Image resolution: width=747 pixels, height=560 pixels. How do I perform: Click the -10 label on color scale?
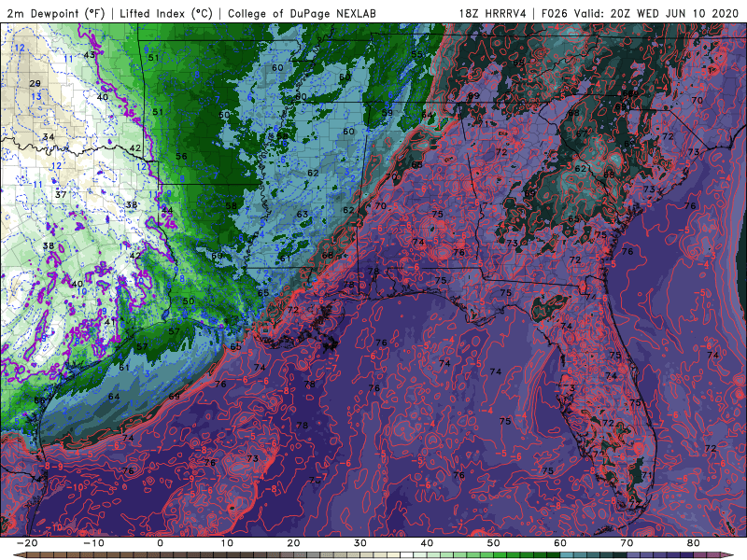93,543
